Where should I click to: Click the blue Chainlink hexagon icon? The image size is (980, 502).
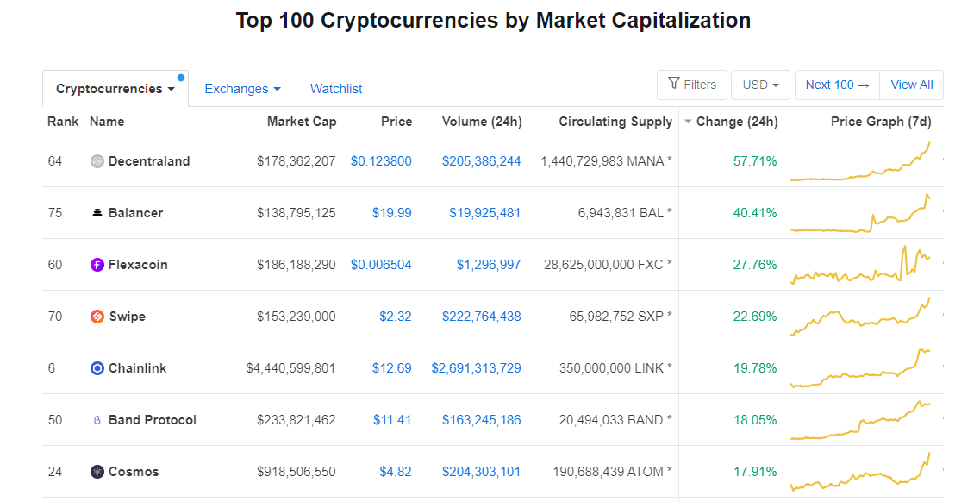tap(97, 368)
